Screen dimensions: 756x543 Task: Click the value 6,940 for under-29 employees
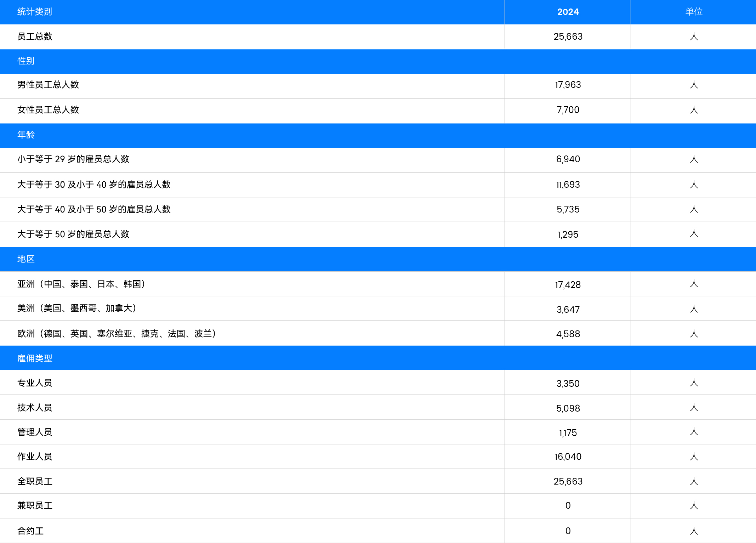click(x=568, y=159)
